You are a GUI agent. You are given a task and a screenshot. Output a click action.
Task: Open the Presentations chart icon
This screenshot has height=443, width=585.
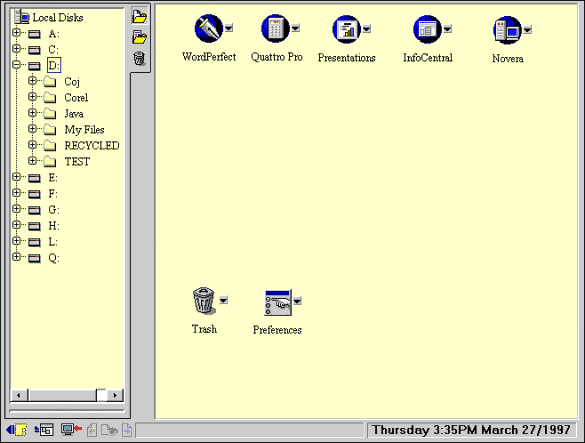[x=347, y=29]
